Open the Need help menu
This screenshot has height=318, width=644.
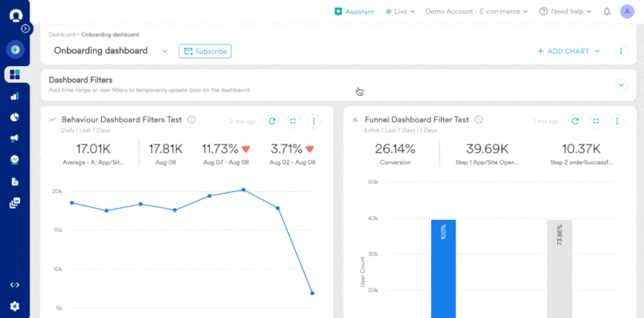tap(566, 11)
